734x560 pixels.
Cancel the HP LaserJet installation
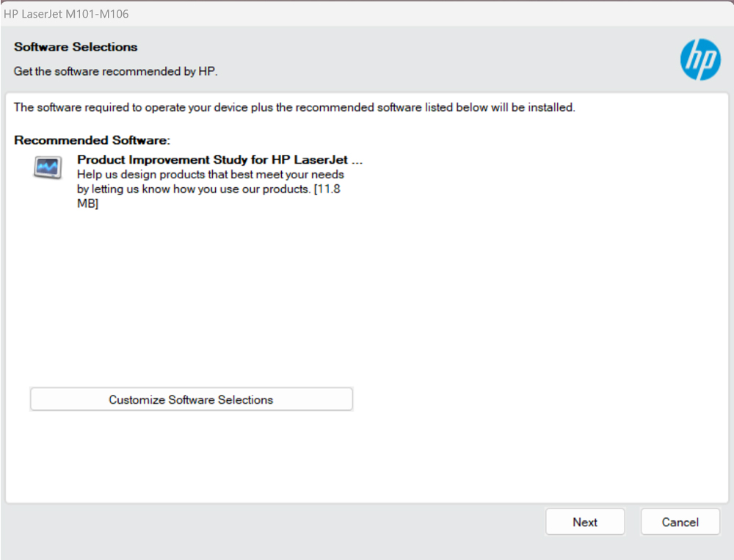tap(680, 522)
